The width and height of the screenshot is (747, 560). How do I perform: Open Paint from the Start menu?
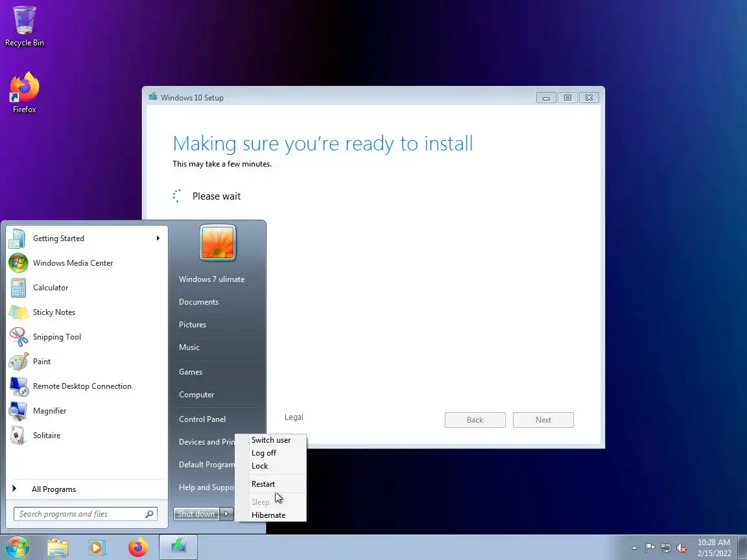pyautogui.click(x=86, y=362)
